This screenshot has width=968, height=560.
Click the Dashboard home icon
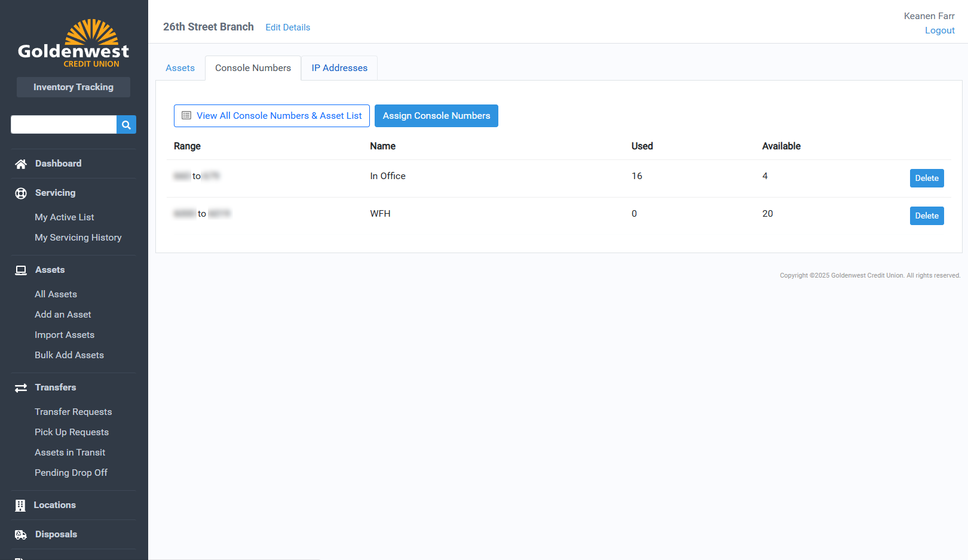21,164
